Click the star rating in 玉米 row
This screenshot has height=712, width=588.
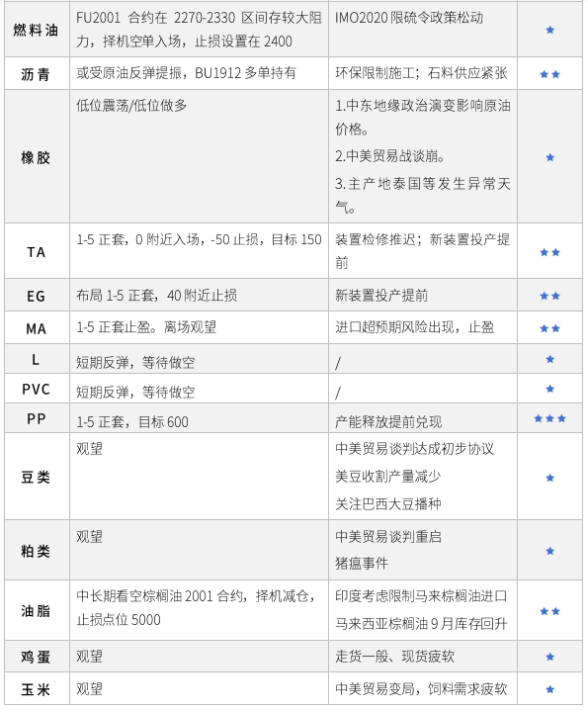(549, 689)
